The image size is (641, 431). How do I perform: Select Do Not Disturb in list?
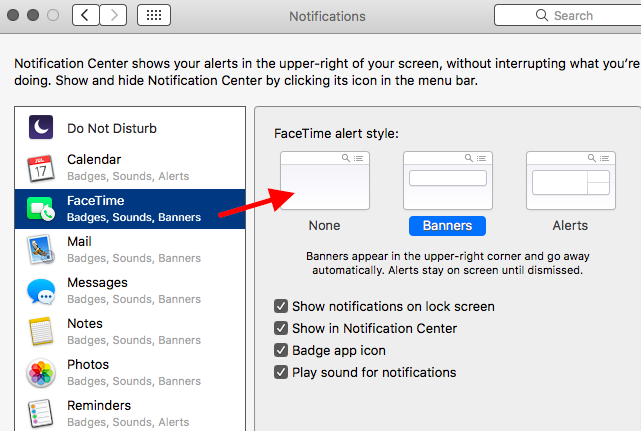130,128
